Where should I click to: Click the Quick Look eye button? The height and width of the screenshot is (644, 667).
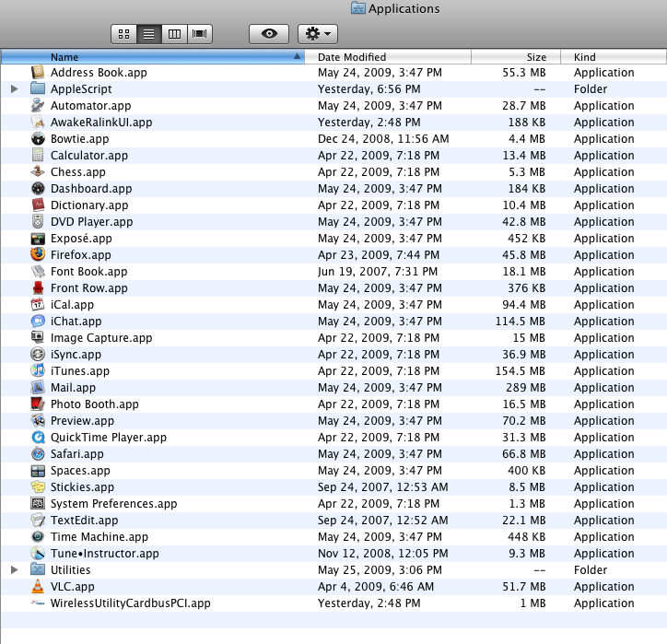[x=269, y=34]
